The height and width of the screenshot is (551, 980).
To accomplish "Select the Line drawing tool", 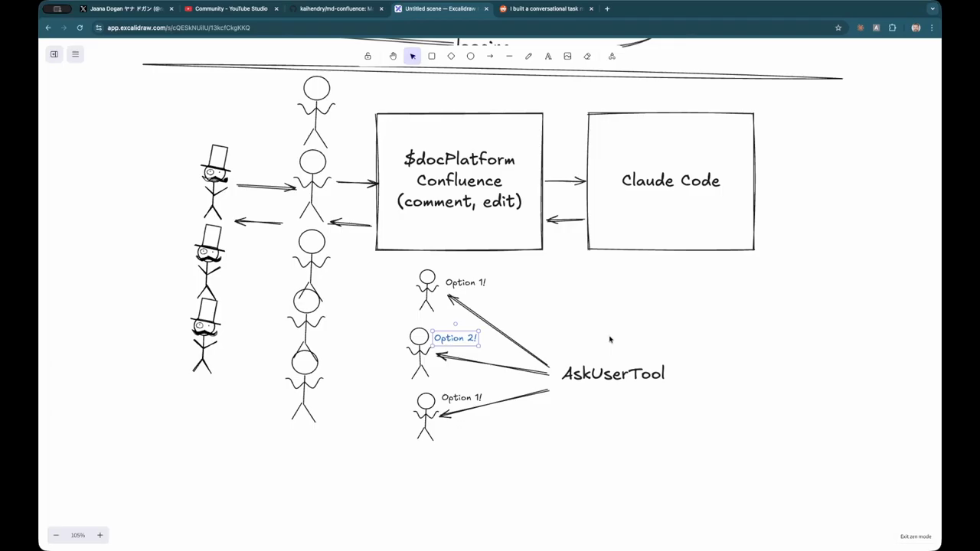I will pos(509,56).
